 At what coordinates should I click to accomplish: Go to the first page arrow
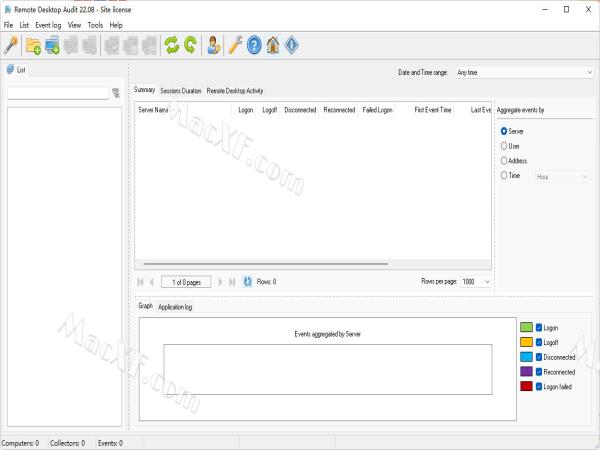point(140,282)
